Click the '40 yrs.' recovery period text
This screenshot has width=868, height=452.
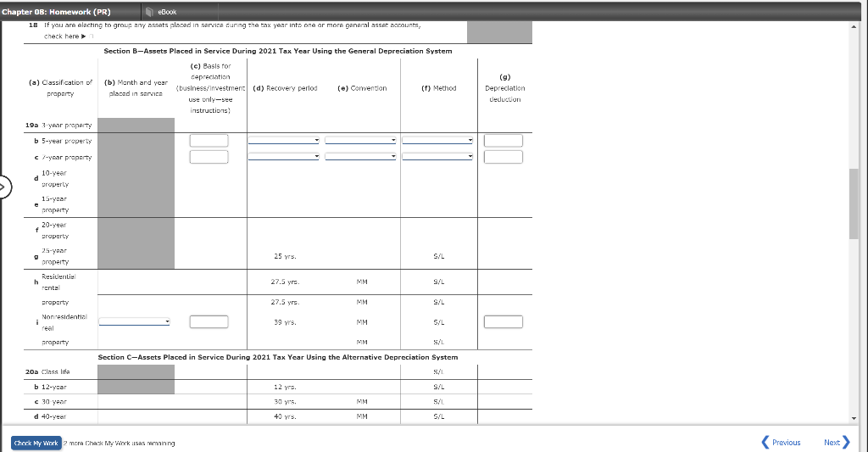pyautogui.click(x=285, y=416)
